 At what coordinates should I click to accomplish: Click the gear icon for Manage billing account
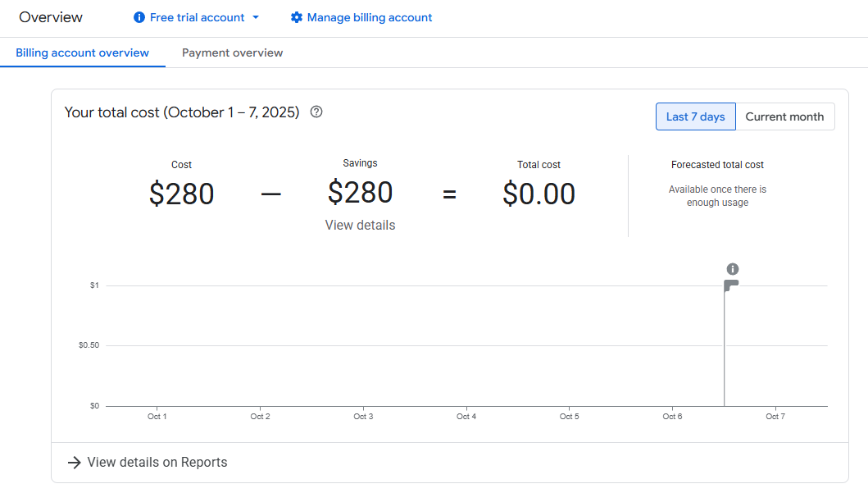(x=297, y=17)
